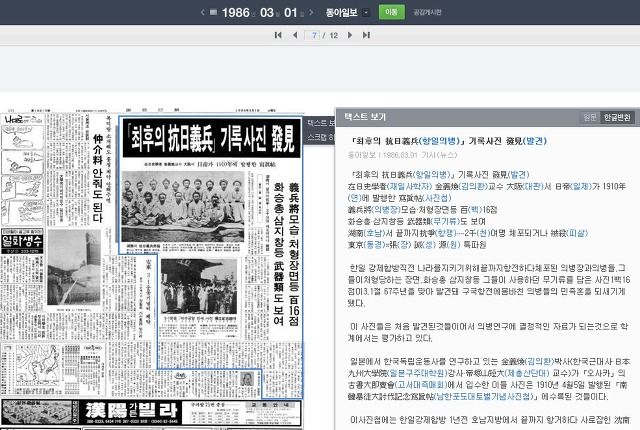Click the 텍스트 보기 popup option on the article
The width and height of the screenshot is (640, 430).
(x=320, y=122)
